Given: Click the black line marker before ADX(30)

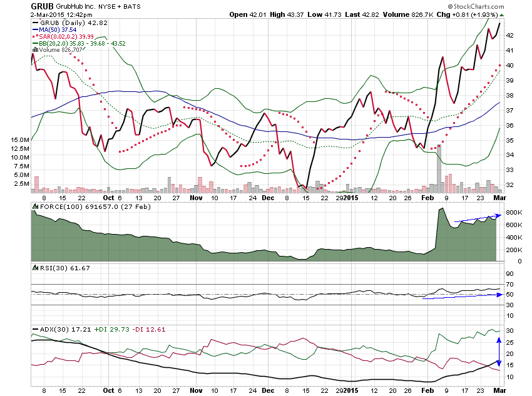Looking at the screenshot, I should 35,329.
